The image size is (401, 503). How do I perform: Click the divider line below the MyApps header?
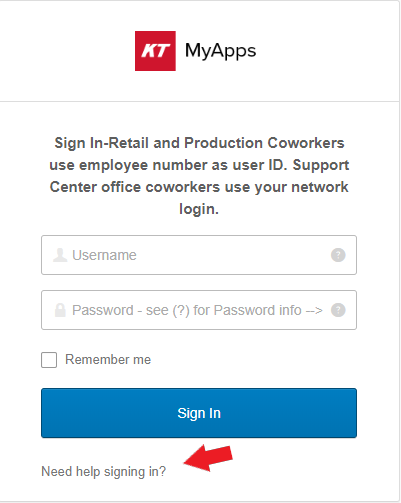199,101
